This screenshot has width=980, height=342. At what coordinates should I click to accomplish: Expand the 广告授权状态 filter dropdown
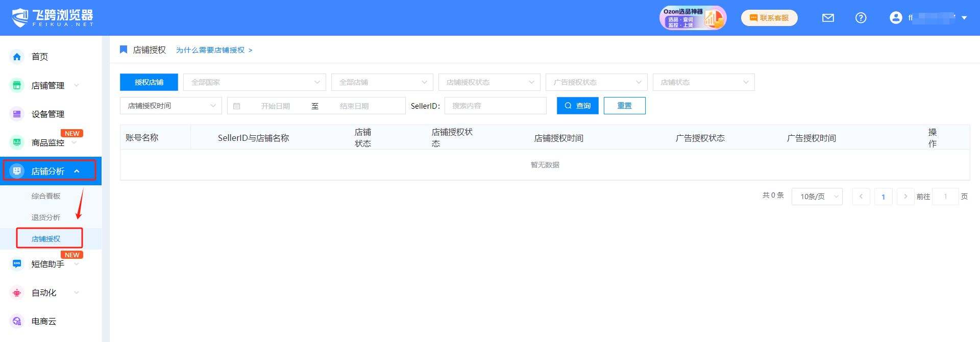click(x=596, y=82)
